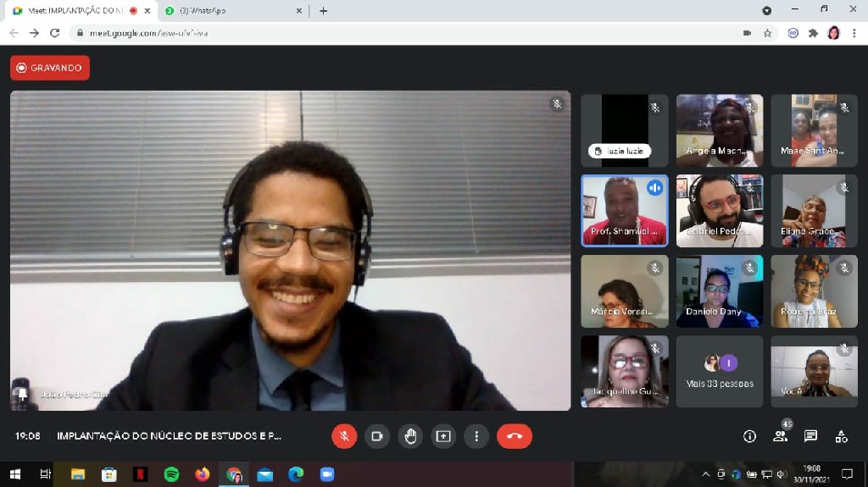Open the three-dot more options menu
This screenshot has height=487, width=868.
[x=476, y=436]
